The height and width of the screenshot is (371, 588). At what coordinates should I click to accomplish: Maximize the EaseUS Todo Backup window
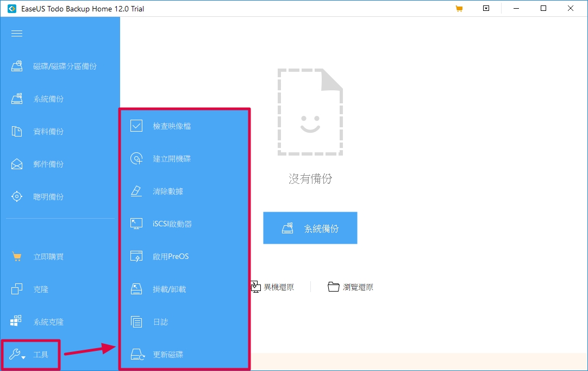543,8
